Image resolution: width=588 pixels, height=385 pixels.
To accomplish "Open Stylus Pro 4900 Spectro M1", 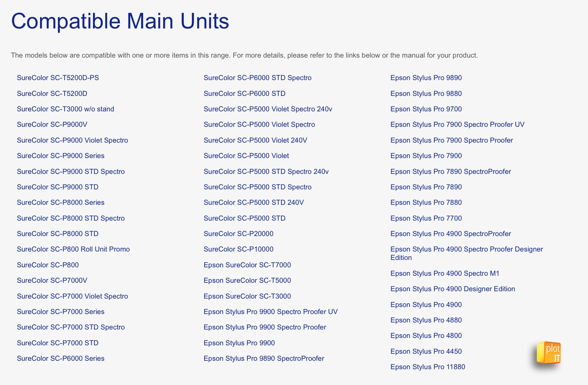I will (x=445, y=273).
